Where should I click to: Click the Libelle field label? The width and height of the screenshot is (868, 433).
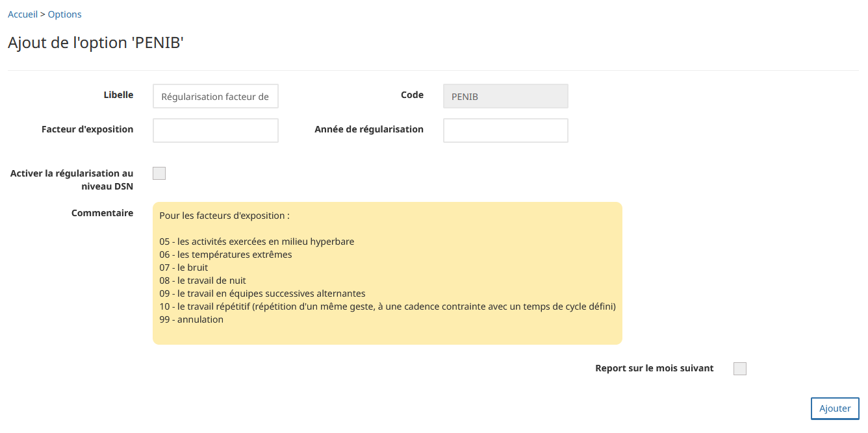(x=118, y=95)
